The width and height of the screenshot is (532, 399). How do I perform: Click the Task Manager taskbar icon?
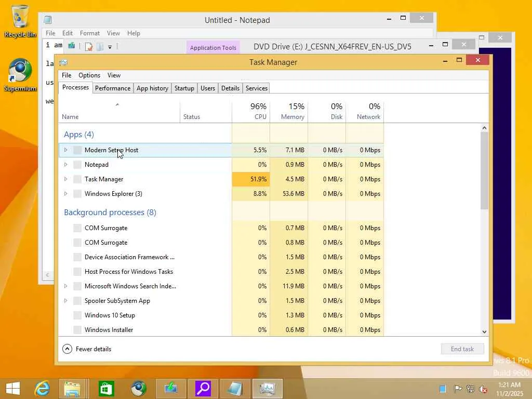click(x=268, y=389)
